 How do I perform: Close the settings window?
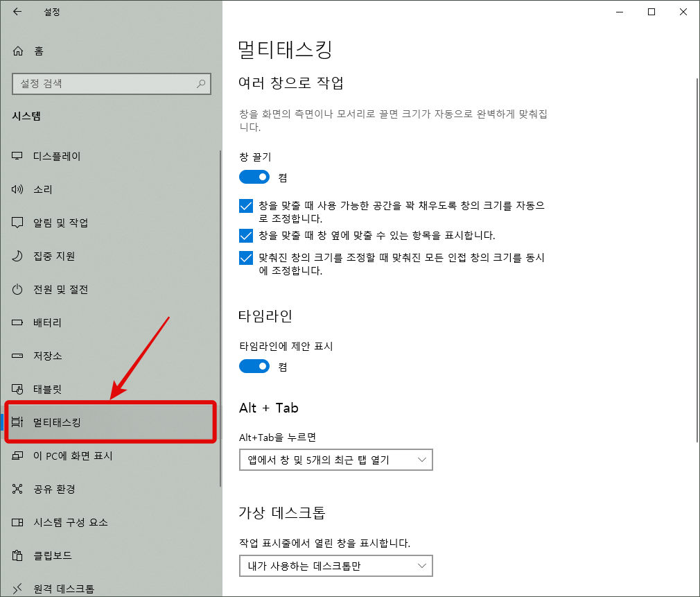point(683,12)
